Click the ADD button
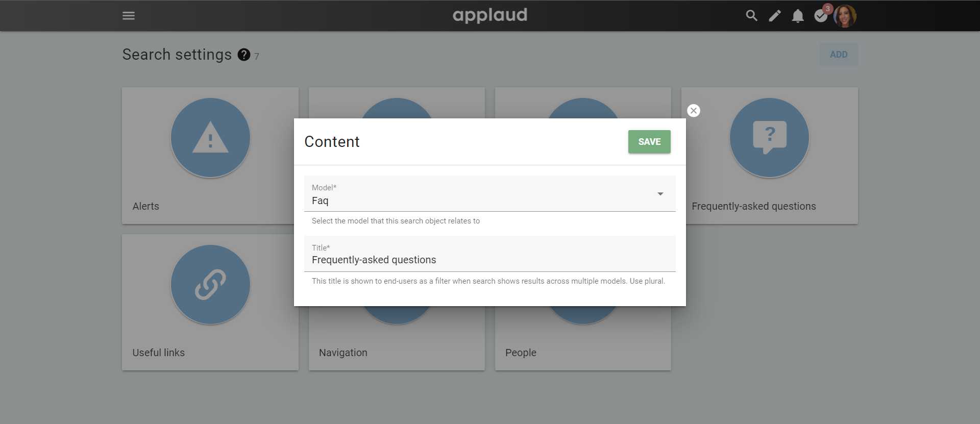 pyautogui.click(x=839, y=55)
